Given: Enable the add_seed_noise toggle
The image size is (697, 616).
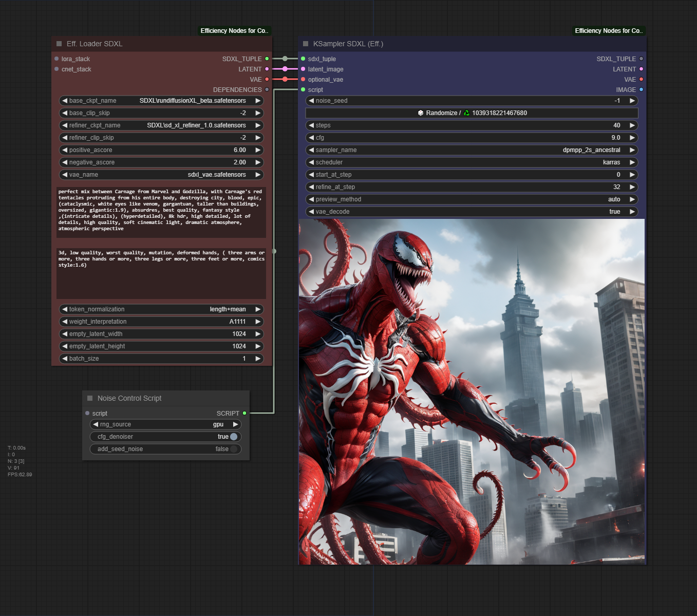Looking at the screenshot, I should 233,449.
